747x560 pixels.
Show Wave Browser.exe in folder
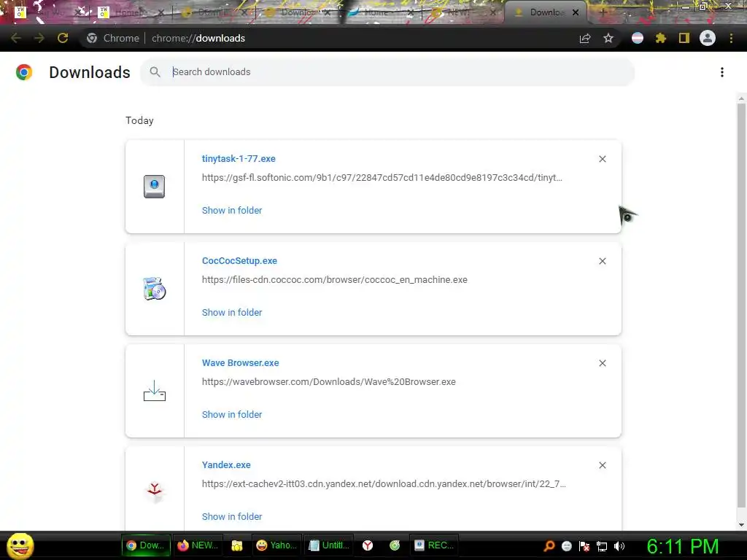pyautogui.click(x=232, y=415)
